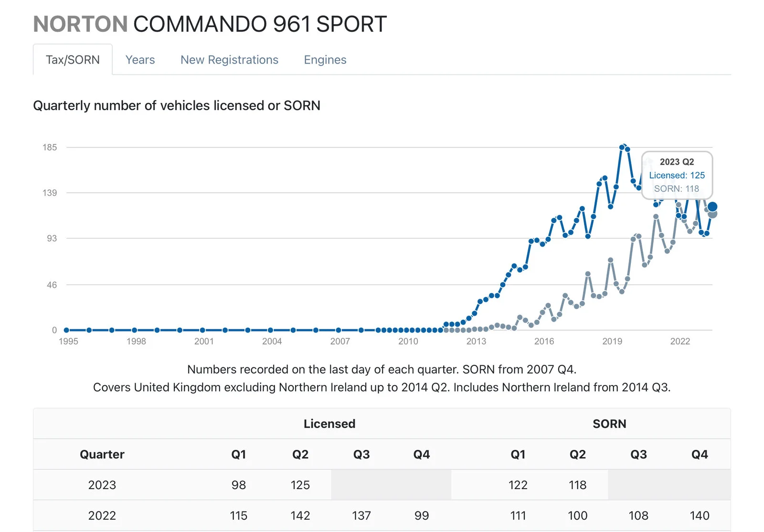Click the Quarter header cell

(102, 454)
